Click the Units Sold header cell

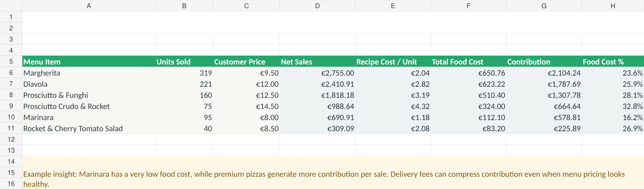point(184,62)
